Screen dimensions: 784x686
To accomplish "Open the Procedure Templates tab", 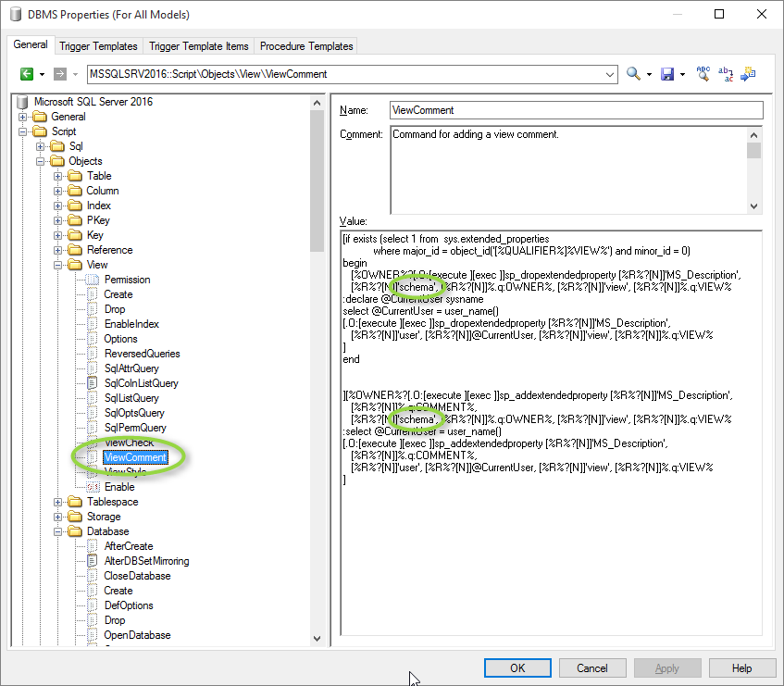I will coord(306,46).
